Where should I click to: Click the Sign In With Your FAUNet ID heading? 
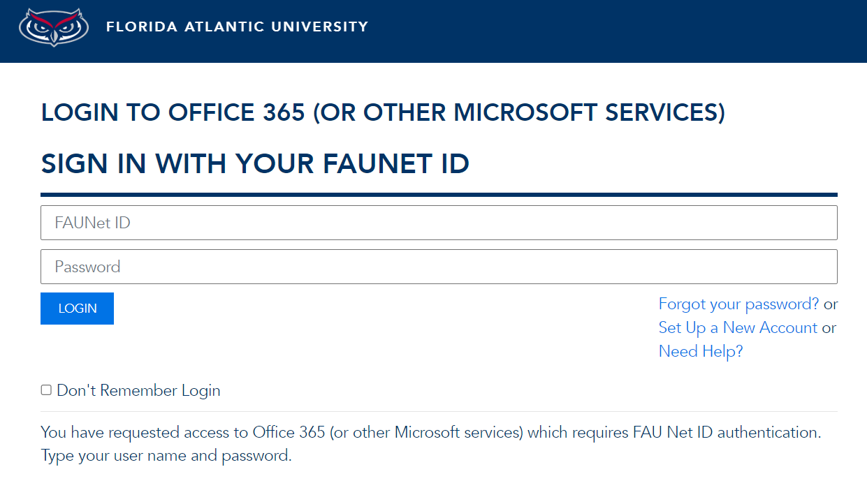point(255,164)
